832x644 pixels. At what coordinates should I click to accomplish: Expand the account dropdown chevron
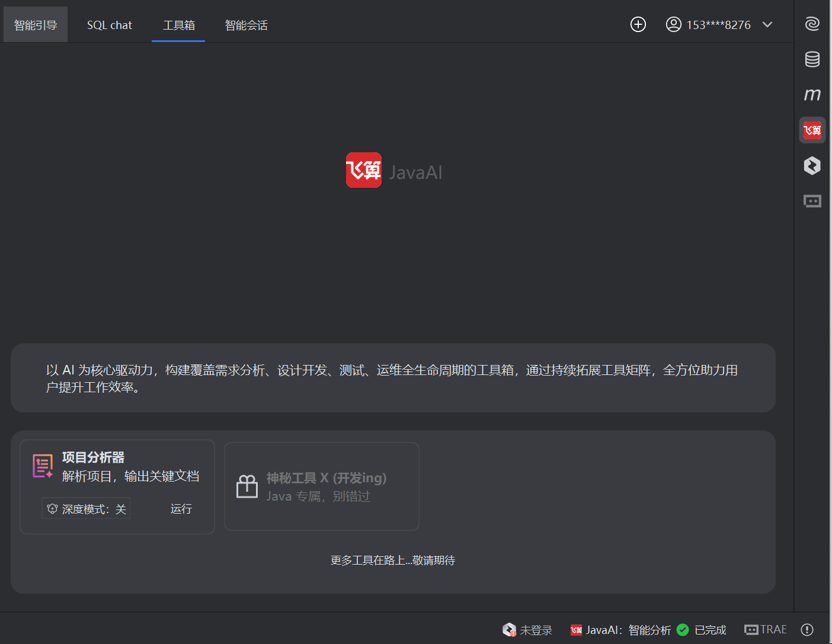767,24
